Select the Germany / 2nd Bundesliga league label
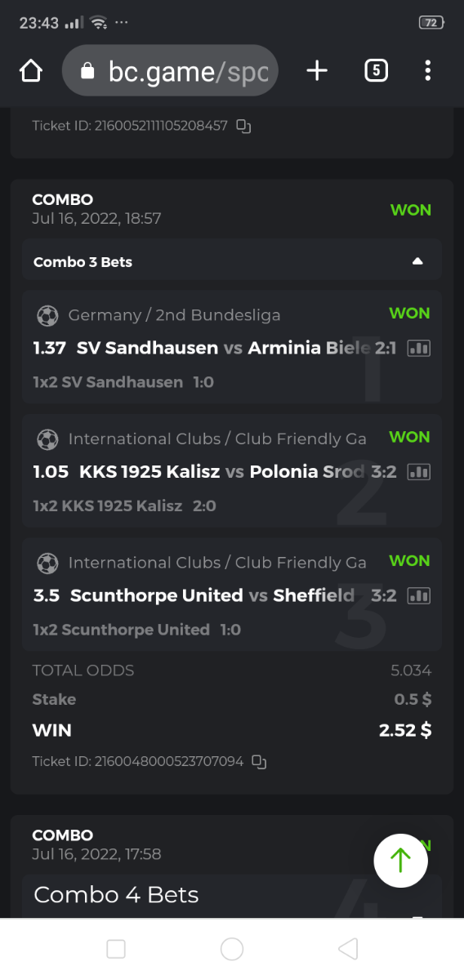Screen dimensions: 464x980 [x=174, y=315]
